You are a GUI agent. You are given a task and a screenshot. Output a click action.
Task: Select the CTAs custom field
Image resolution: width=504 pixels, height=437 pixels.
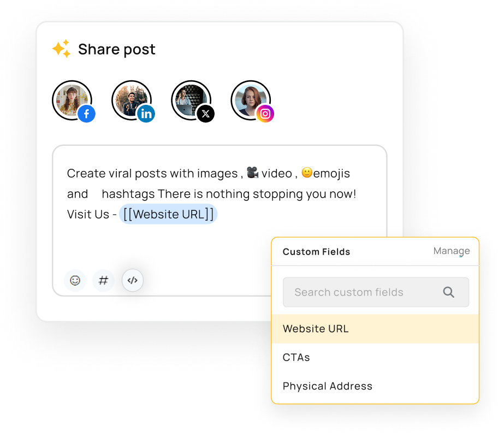coord(375,358)
